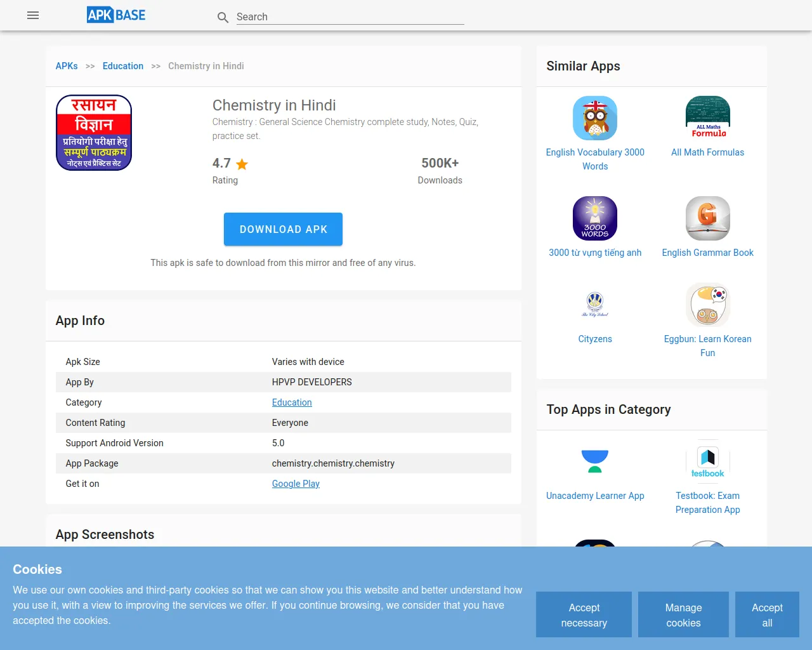Click the Testbook app icon
This screenshot has height=650, width=812.
pyautogui.click(x=707, y=461)
